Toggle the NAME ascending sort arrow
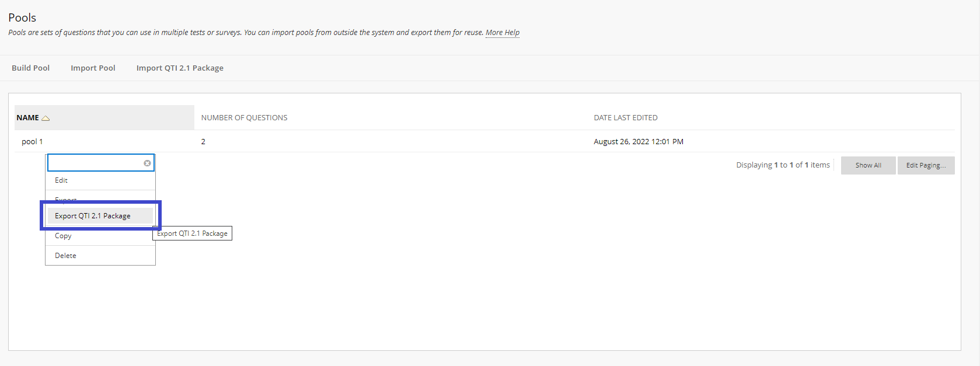Image resolution: width=980 pixels, height=366 pixels. (x=46, y=118)
